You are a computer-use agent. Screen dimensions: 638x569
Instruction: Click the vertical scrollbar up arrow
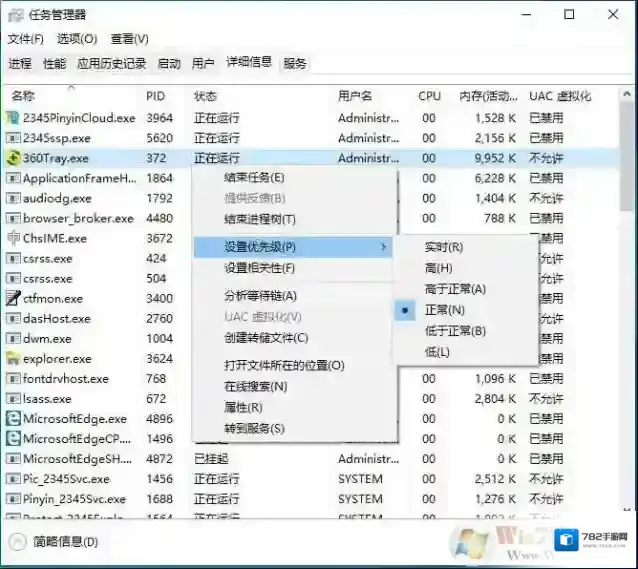pyautogui.click(x=627, y=94)
